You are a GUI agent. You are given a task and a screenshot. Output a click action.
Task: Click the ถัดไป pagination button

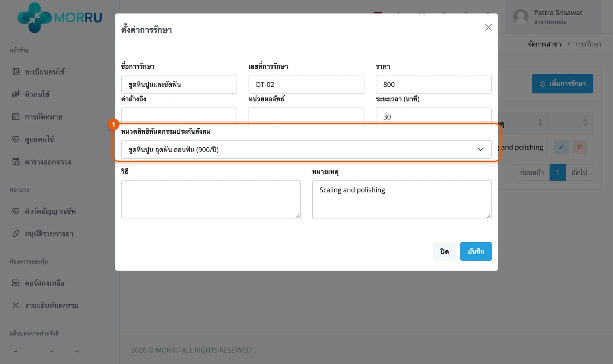click(579, 173)
